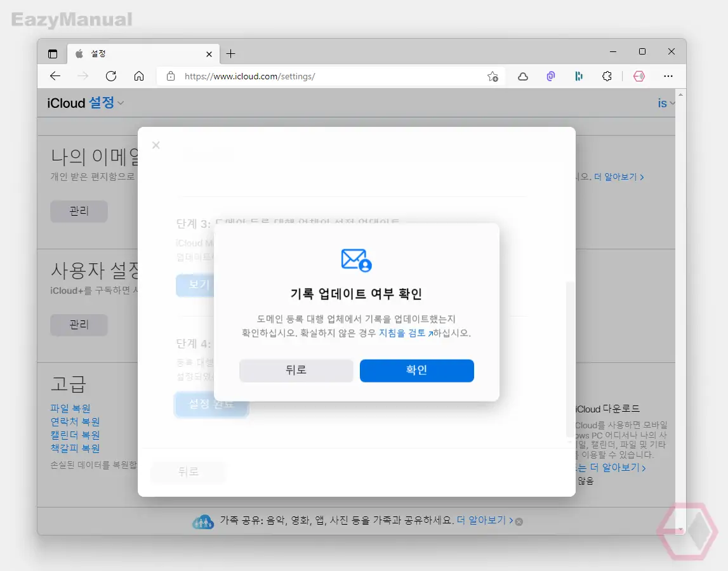This screenshot has height=571, width=728.
Task: Click the family sharing cloud icon
Action: point(203,522)
